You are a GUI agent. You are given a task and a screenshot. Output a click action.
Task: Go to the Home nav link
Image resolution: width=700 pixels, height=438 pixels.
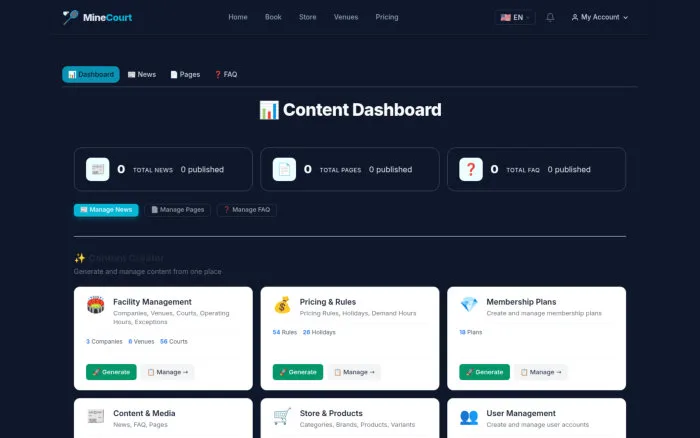238,17
